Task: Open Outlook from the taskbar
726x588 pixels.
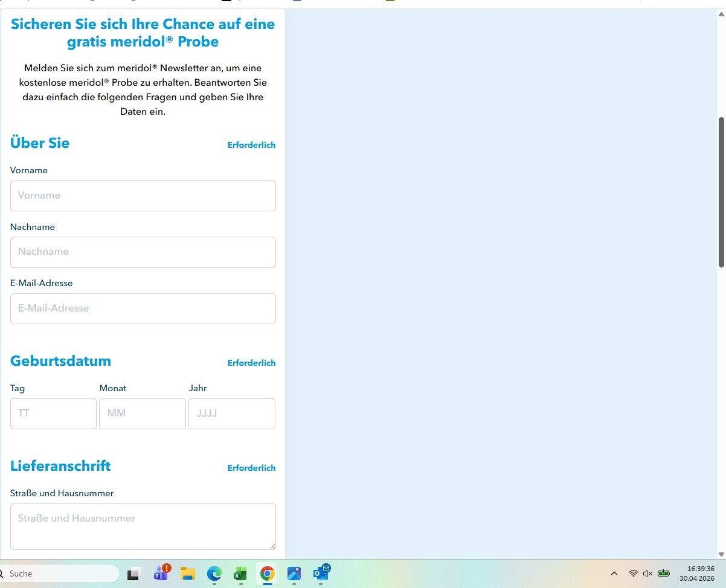Action: pyautogui.click(x=321, y=573)
